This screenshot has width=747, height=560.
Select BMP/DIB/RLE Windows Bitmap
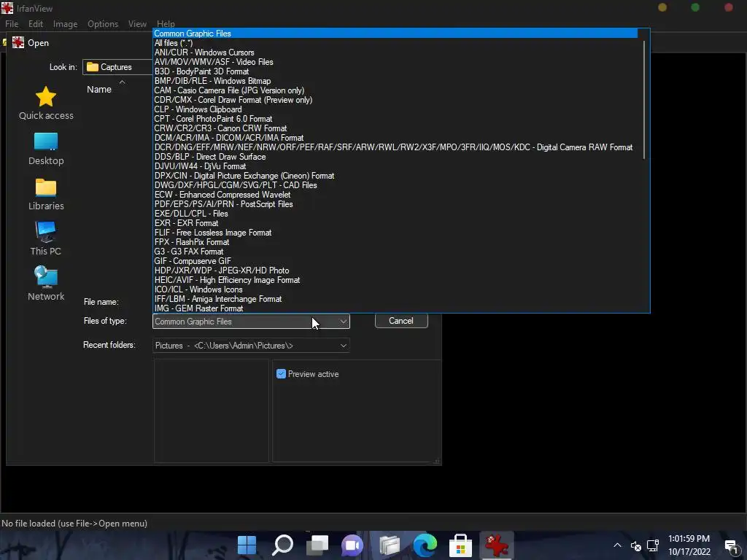tap(395, 81)
